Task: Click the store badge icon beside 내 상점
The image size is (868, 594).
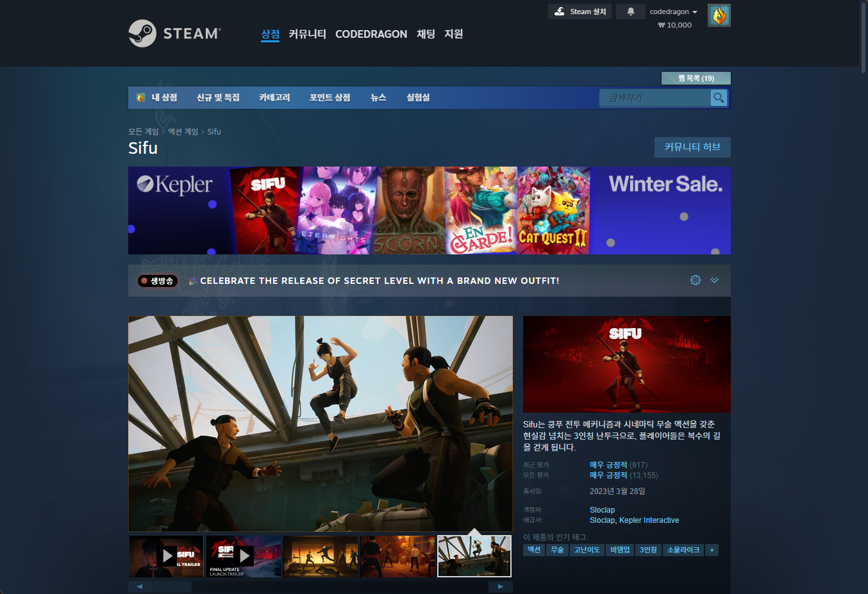Action: click(x=140, y=97)
